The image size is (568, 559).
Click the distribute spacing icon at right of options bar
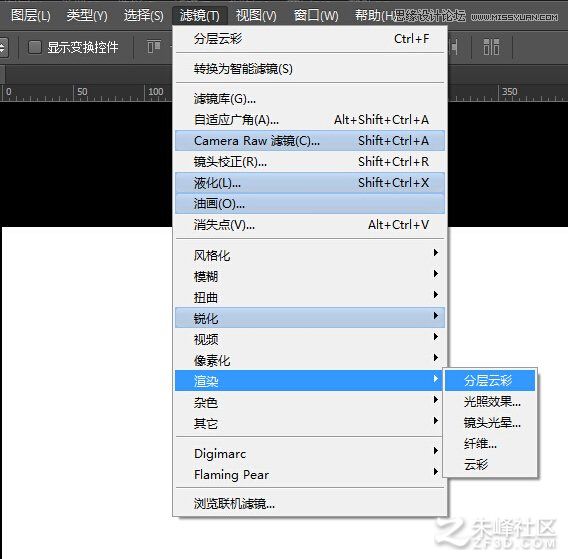pyautogui.click(x=491, y=47)
